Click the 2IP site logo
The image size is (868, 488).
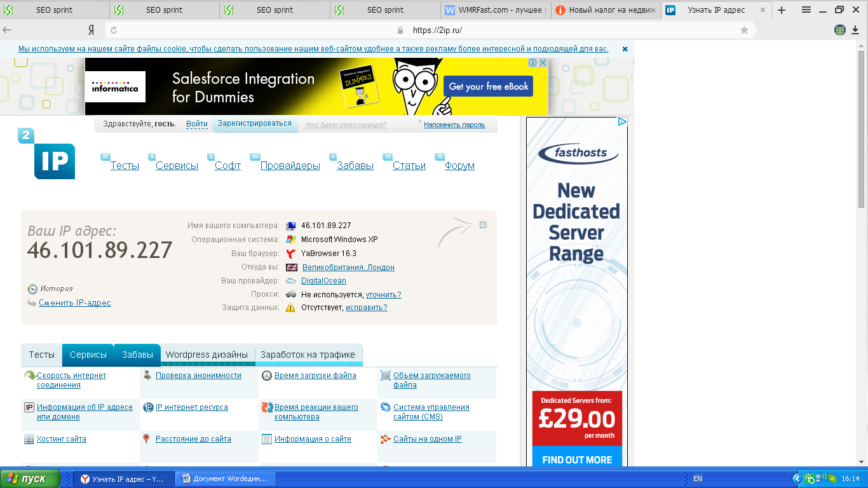(47, 154)
